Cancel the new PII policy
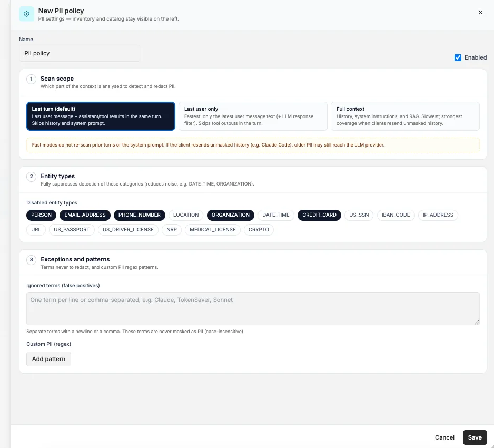This screenshot has width=494, height=448. pyautogui.click(x=444, y=437)
